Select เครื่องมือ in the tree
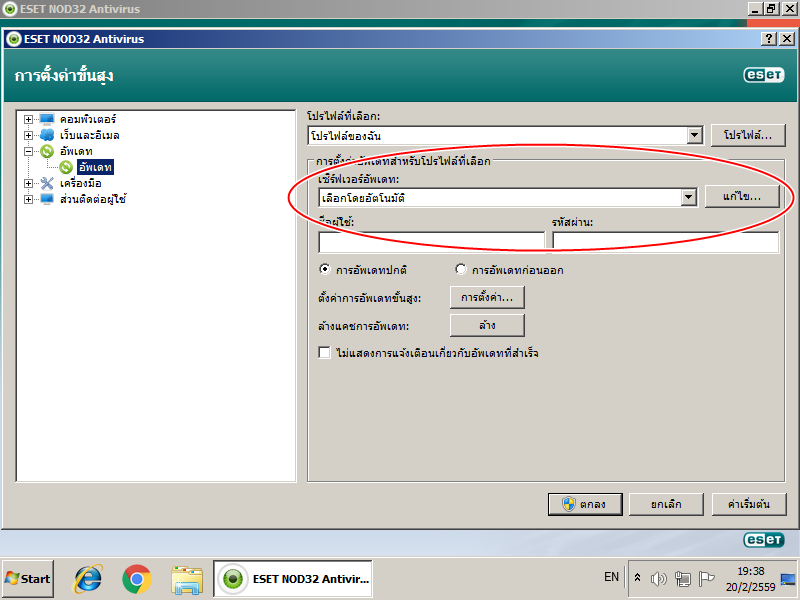Viewport: 800px width, 600px height. click(x=81, y=183)
